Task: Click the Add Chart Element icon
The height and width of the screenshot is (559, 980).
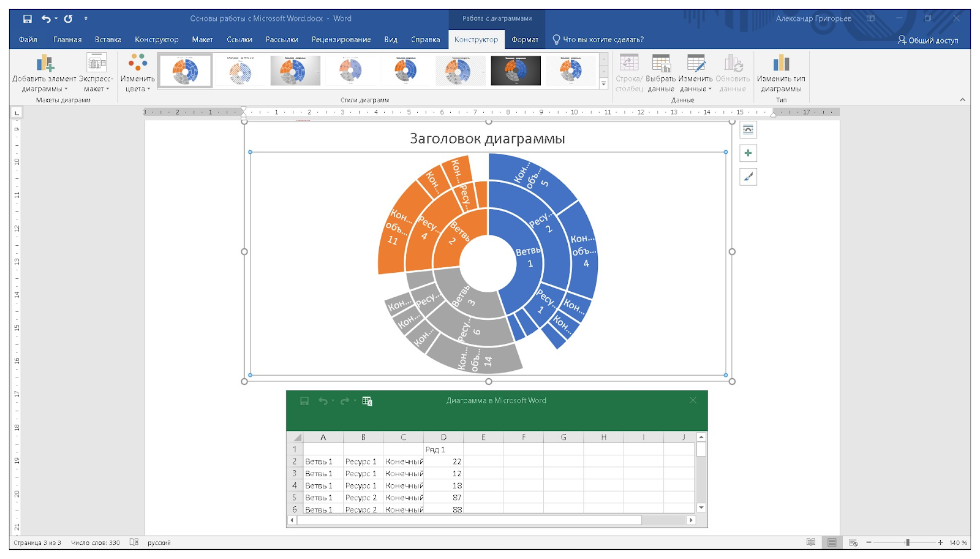Action: [x=45, y=63]
